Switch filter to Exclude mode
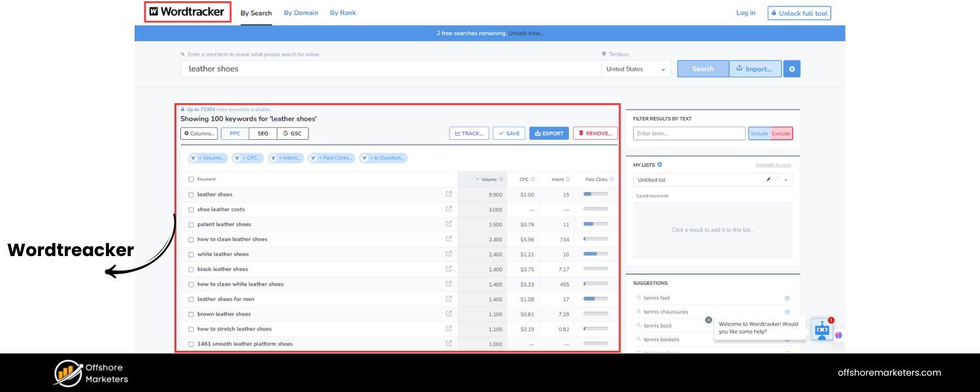Image resolution: width=980 pixels, height=392 pixels. tap(783, 133)
